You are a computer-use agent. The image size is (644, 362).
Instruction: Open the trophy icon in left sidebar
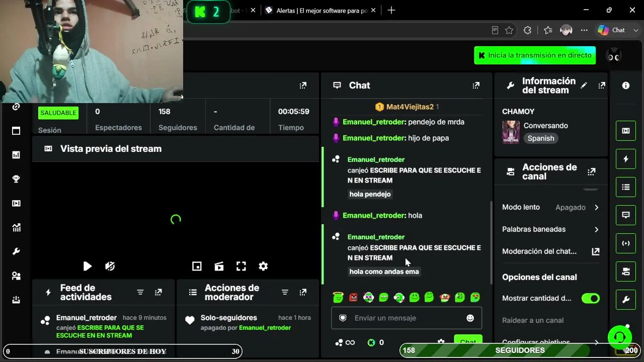(16, 179)
